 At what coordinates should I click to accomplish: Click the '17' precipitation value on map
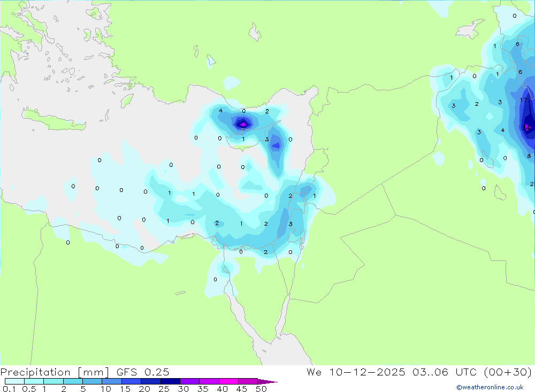tap(523, 100)
